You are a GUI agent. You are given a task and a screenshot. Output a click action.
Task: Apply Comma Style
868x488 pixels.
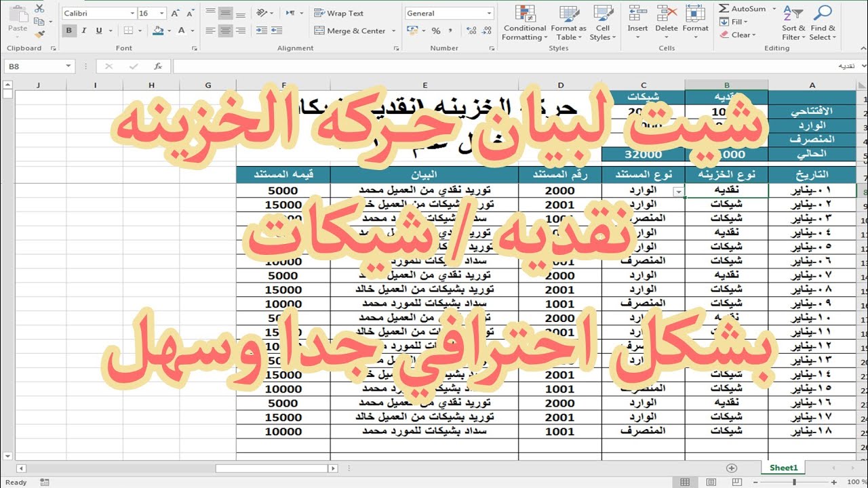pyautogui.click(x=450, y=30)
